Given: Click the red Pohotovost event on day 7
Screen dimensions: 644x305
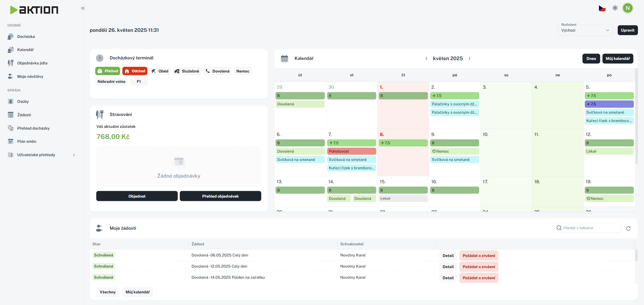Looking at the screenshot, I should pos(351,151).
